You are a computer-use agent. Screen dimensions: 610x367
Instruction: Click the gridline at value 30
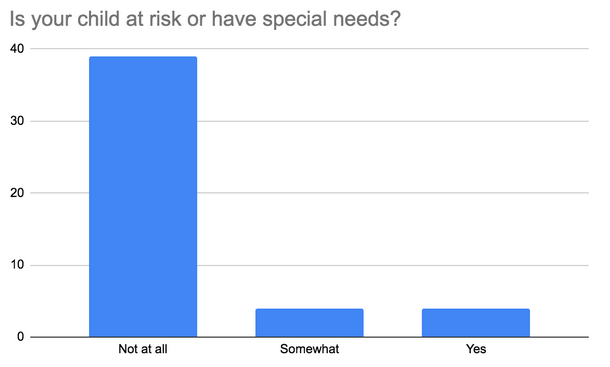click(393, 121)
